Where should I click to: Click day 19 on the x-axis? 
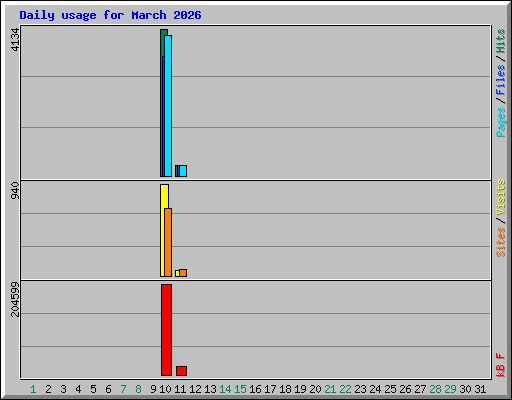[x=300, y=389]
